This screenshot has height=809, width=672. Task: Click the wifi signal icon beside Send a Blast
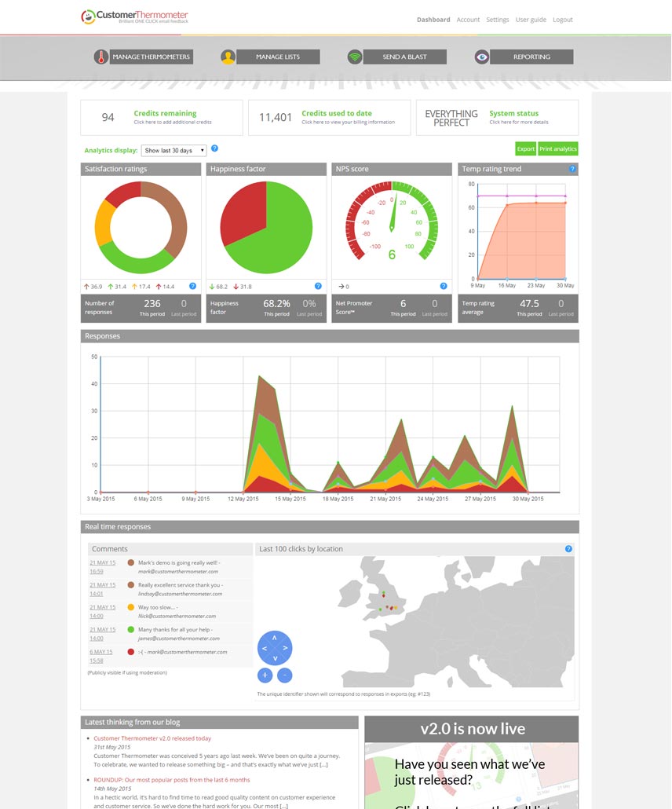pos(355,57)
